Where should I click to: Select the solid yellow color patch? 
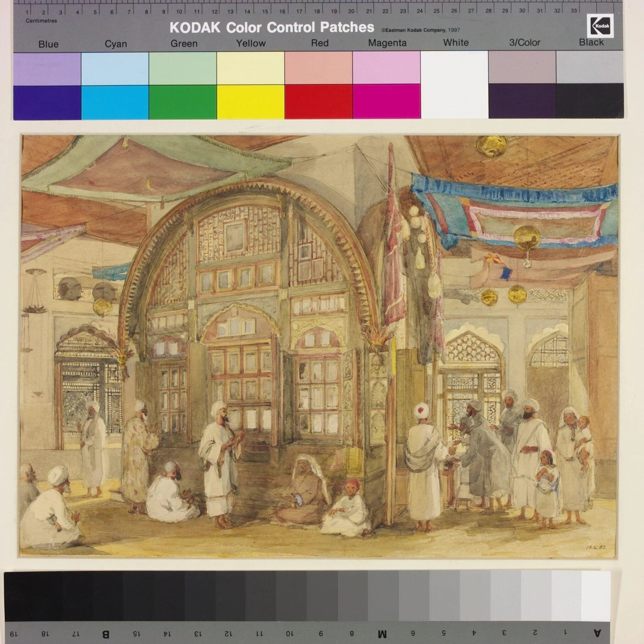251,102
